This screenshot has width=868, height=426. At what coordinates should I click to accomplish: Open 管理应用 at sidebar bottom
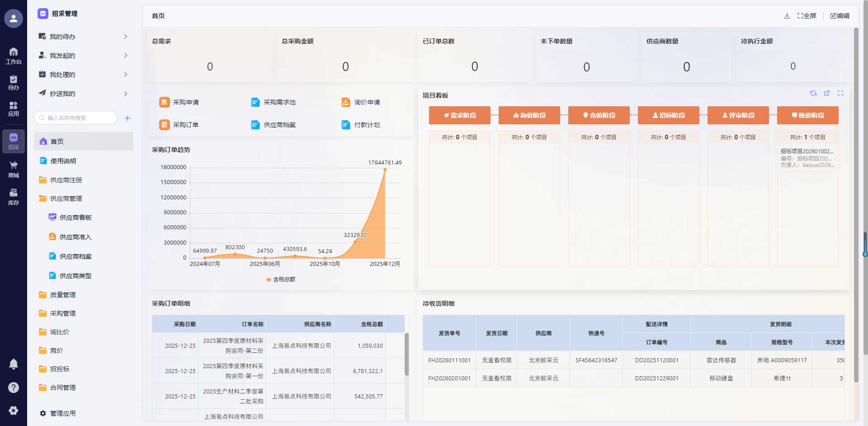click(58, 413)
